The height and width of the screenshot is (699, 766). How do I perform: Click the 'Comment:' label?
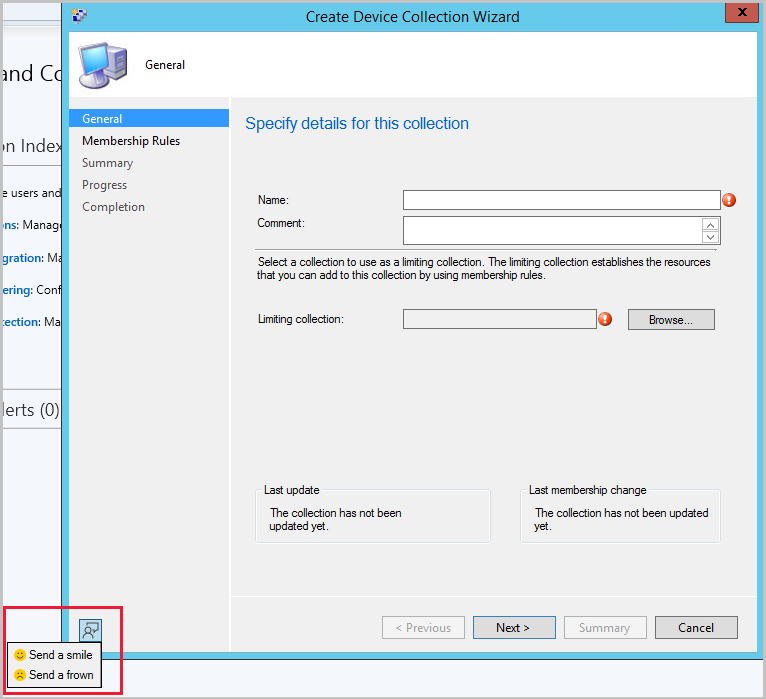(x=281, y=223)
